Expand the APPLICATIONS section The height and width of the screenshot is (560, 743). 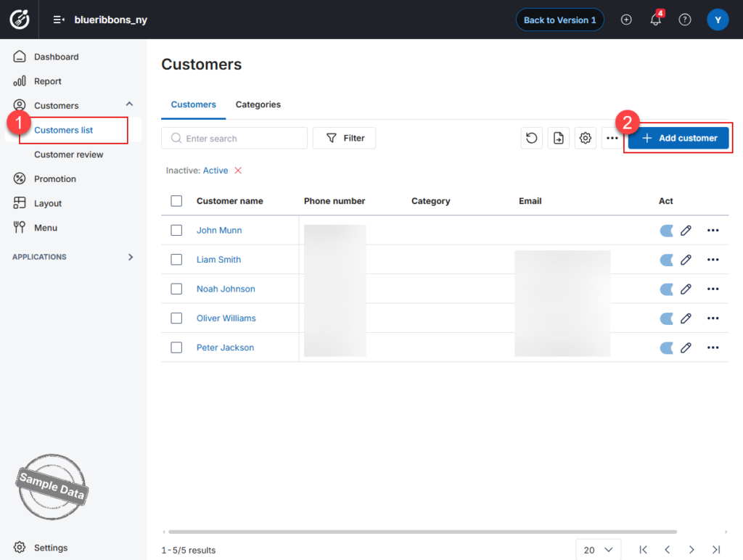point(131,257)
